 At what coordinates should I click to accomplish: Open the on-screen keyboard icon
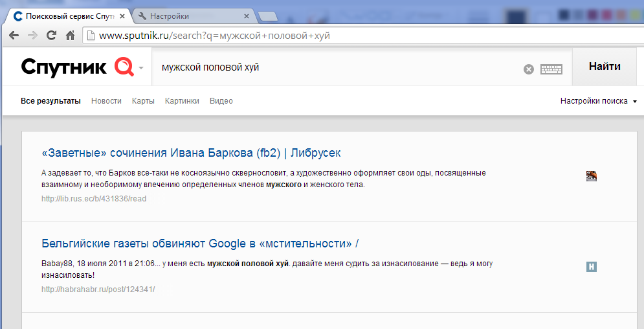551,69
